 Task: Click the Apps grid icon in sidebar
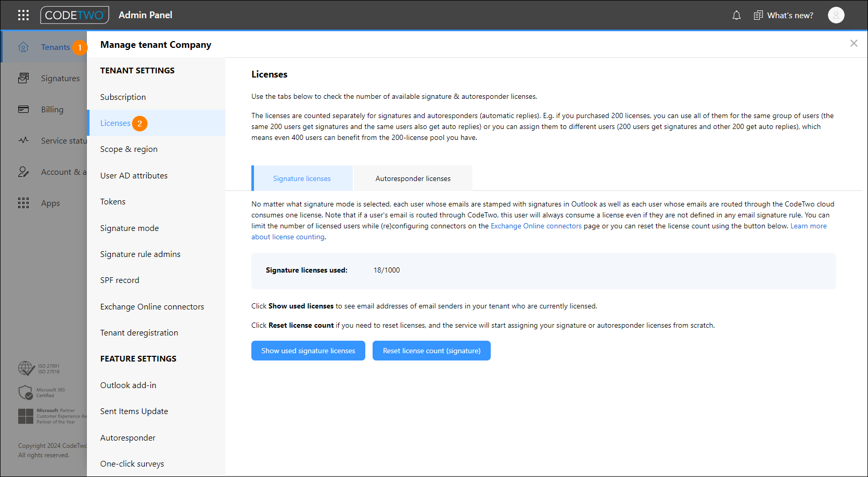coord(23,203)
